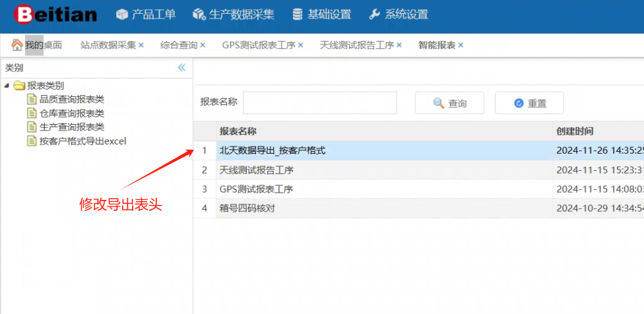
Task: Close the 天线测试报告工序 tab
Action: [399, 45]
